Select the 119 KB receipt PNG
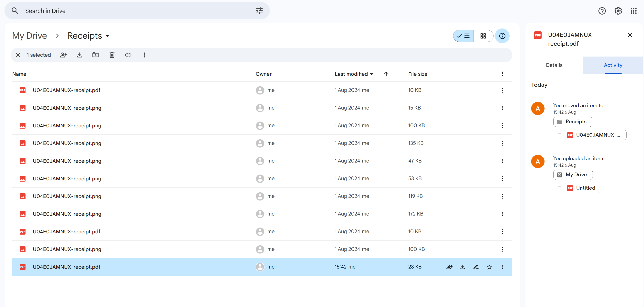Screen dimensions: 644x307 [262, 196]
